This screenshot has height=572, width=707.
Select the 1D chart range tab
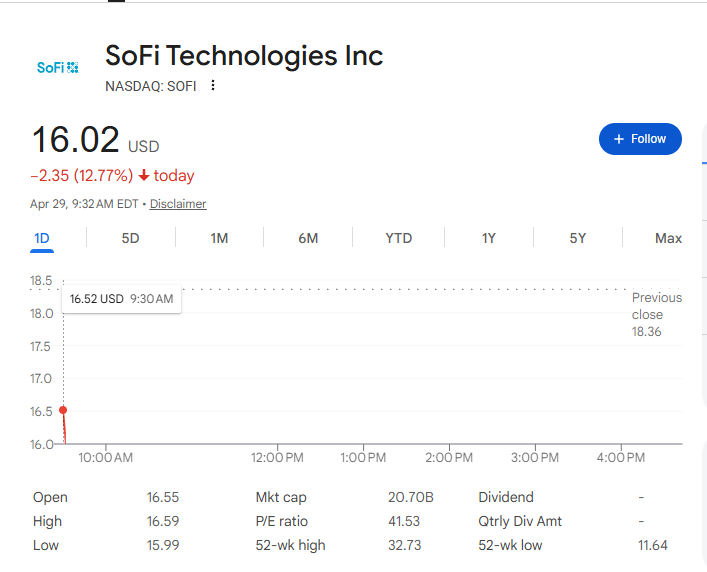point(42,238)
